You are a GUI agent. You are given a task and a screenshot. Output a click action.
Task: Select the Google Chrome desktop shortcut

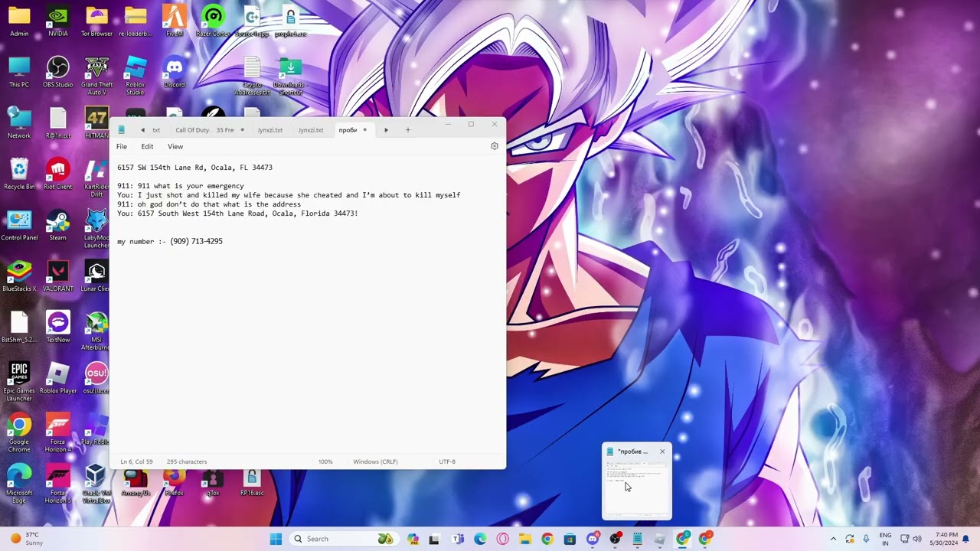pos(19,434)
